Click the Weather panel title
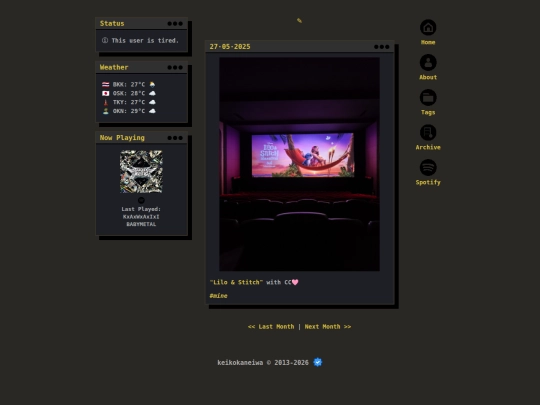This screenshot has width=540, height=405. [114, 67]
